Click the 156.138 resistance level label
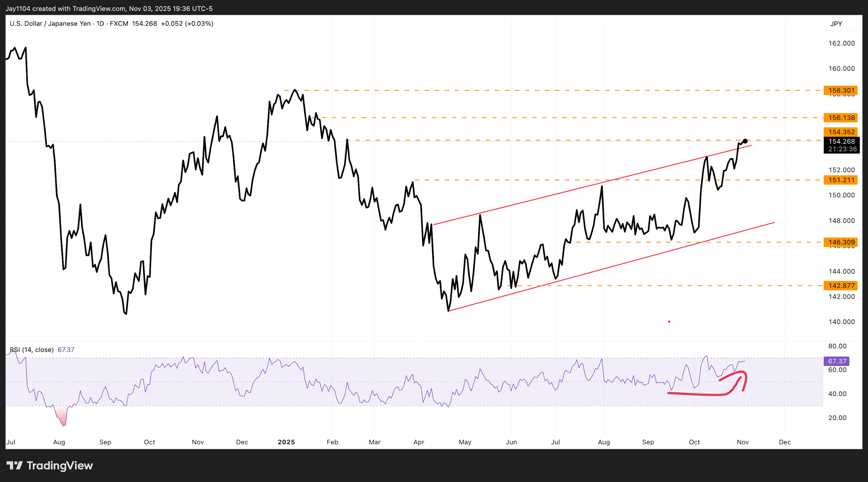 841,118
